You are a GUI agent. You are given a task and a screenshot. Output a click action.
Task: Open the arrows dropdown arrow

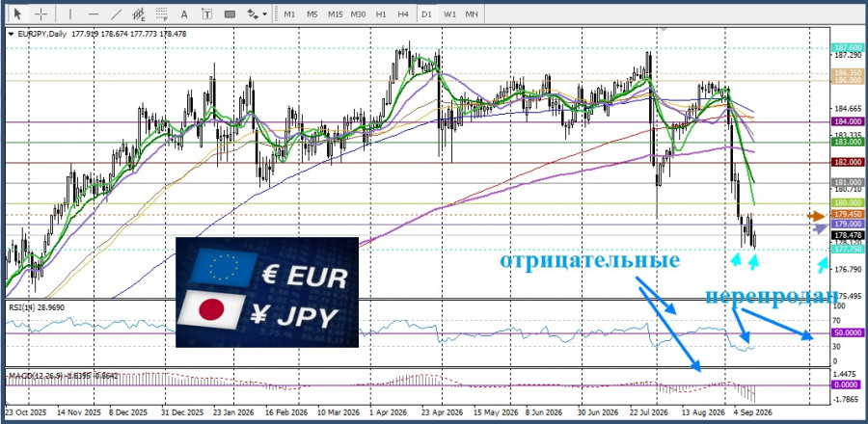264,14
